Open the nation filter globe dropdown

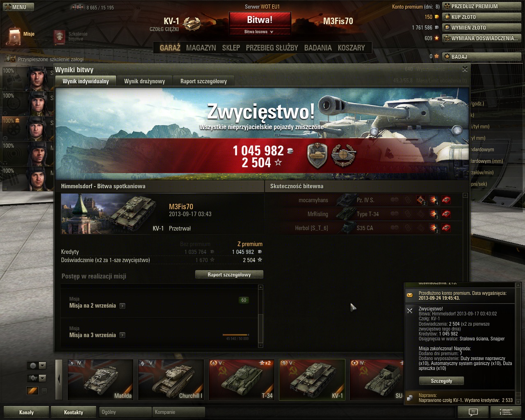[37, 365]
